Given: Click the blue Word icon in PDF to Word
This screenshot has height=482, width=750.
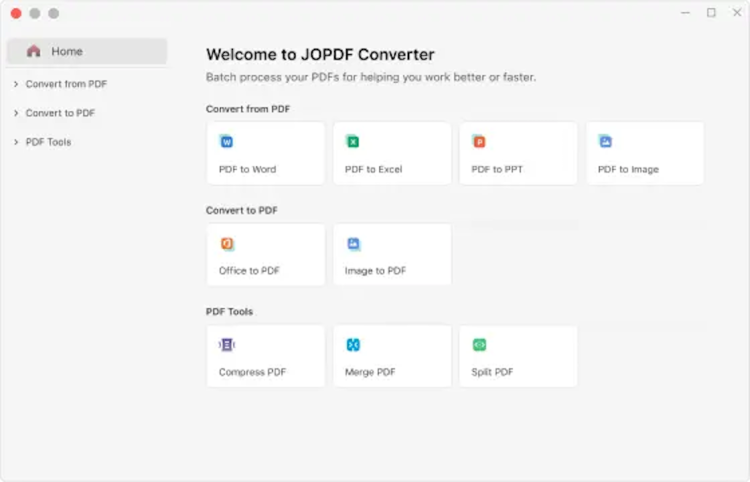Looking at the screenshot, I should (x=226, y=142).
